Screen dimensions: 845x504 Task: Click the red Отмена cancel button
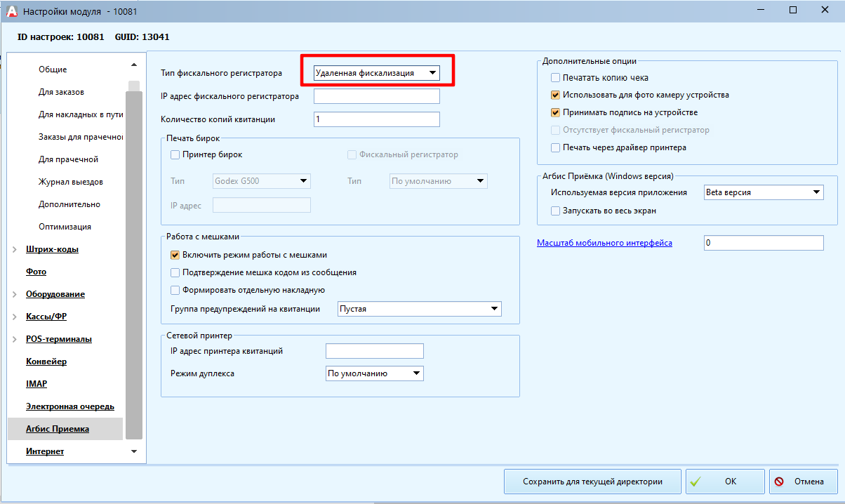[x=803, y=482]
